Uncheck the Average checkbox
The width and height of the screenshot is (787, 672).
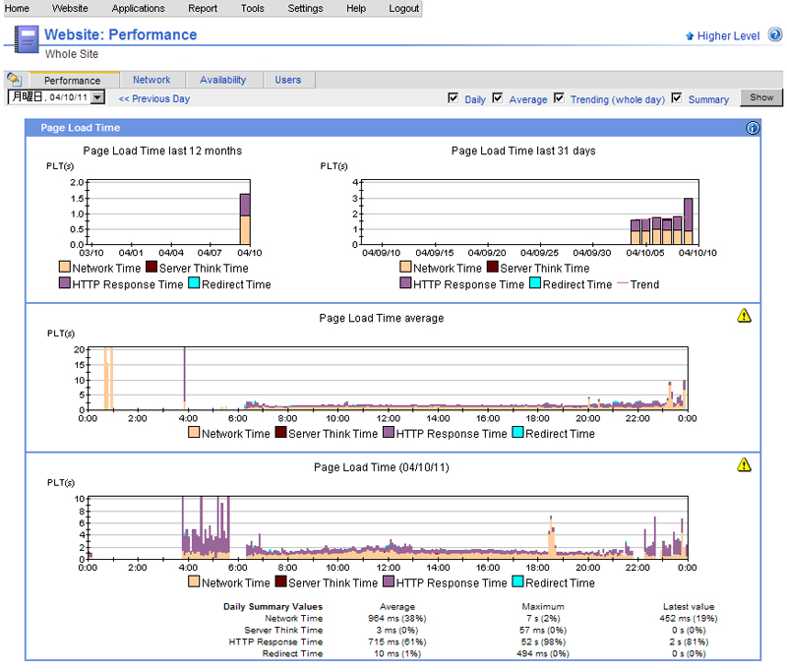498,97
